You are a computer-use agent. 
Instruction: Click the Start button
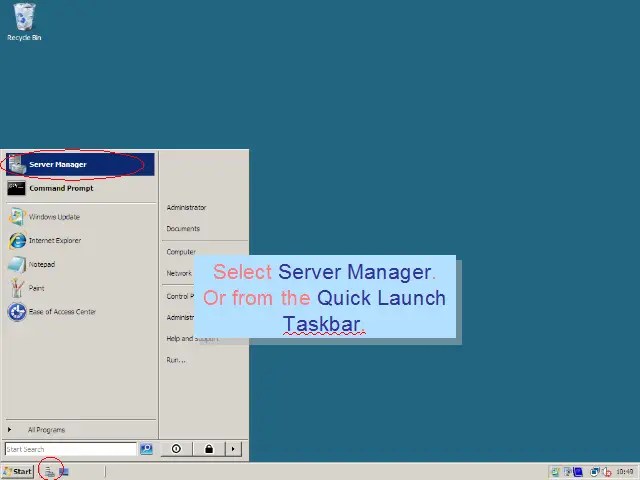[x=18, y=471]
